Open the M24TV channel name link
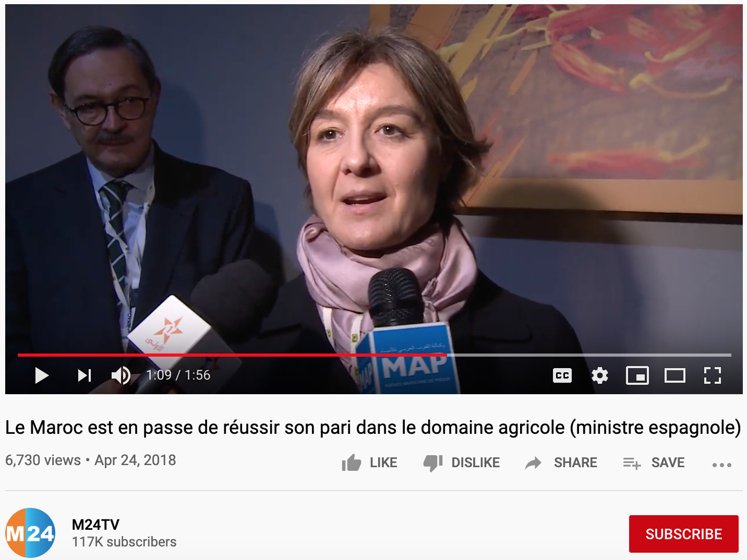This screenshot has width=747, height=560. coord(95,525)
